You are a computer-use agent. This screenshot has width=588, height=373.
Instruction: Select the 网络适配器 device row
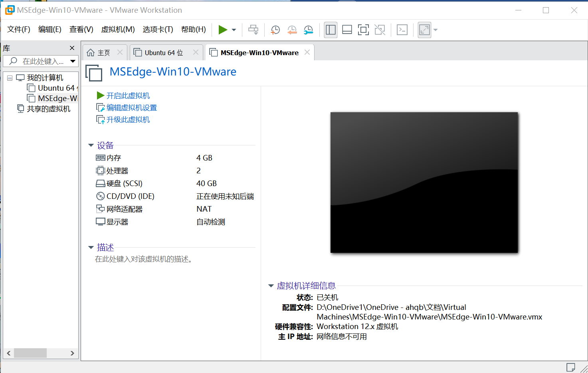point(175,209)
